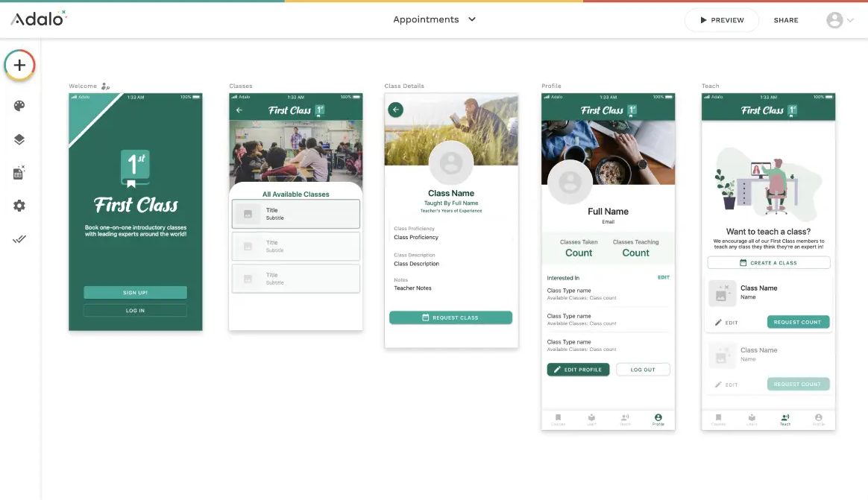The width and height of the screenshot is (868, 500).
Task: Open the Screens layers icon
Action: (x=19, y=139)
